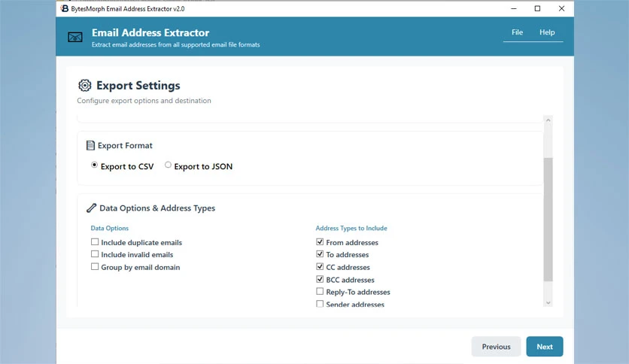The height and width of the screenshot is (364, 629).
Task: Click the vertical scrollbar thumb
Action: (x=548, y=220)
